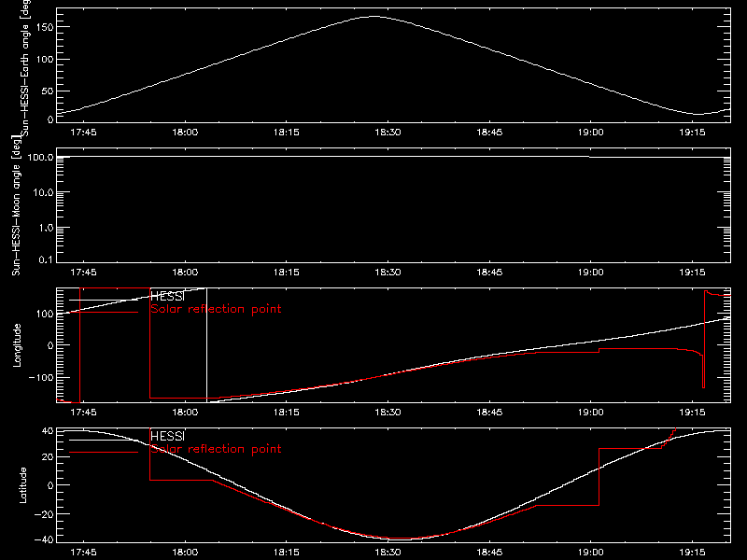Click the 100 tick on Longitude axis
This screenshot has height=560, width=747.
tap(45, 314)
